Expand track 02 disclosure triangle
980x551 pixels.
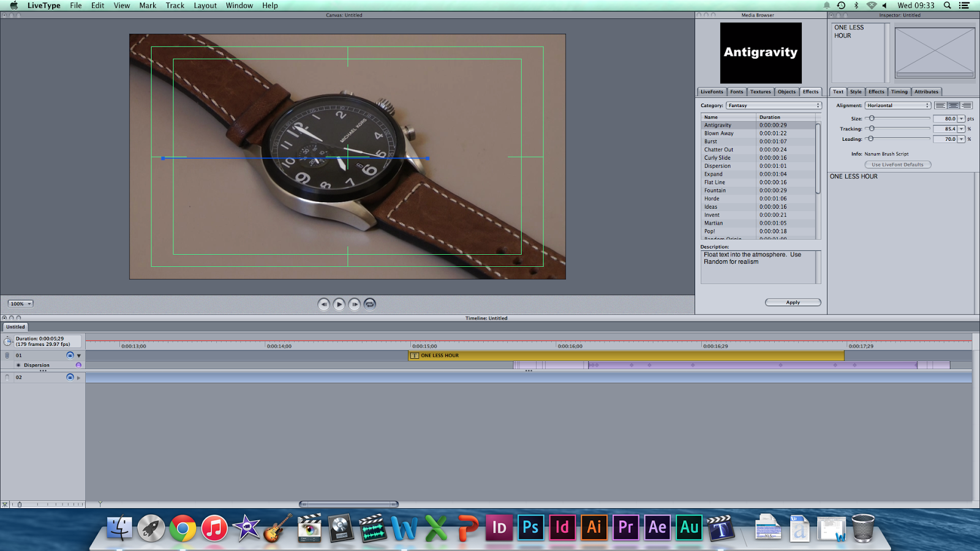coord(79,378)
